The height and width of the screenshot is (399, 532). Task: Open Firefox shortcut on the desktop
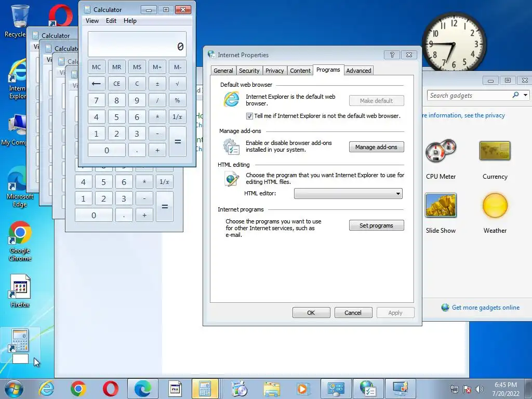click(20, 291)
